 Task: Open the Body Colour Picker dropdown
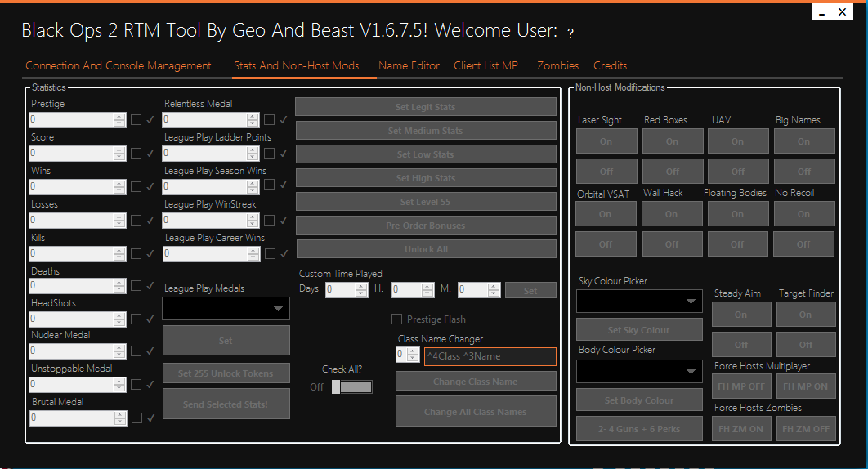click(639, 372)
